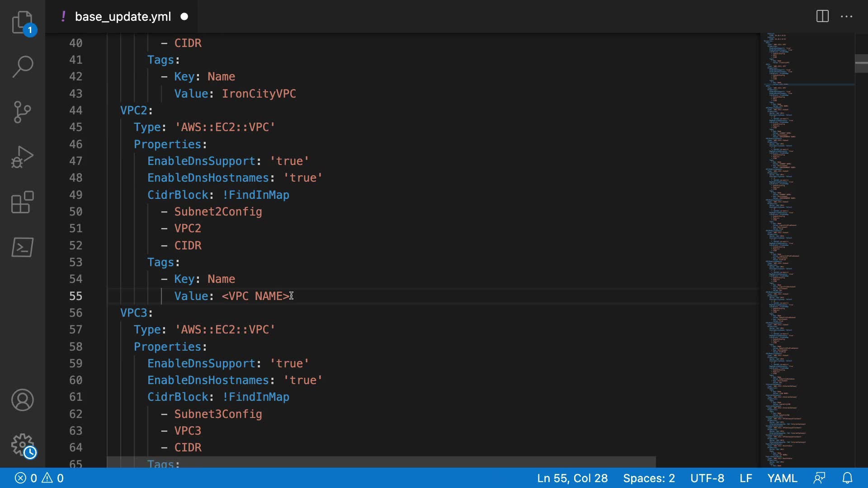Click the Split Editor Right icon

(822, 17)
